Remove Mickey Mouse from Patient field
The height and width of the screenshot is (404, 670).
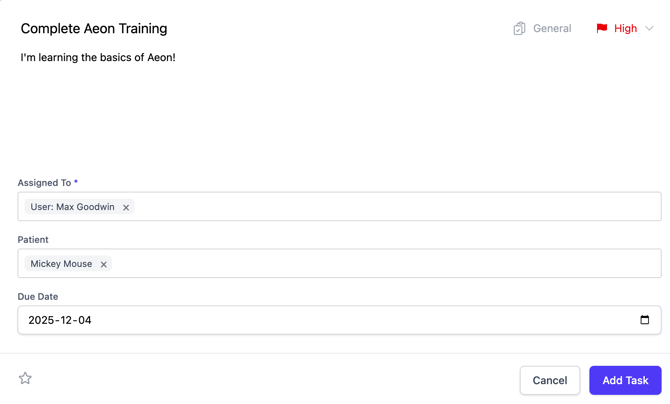point(104,265)
